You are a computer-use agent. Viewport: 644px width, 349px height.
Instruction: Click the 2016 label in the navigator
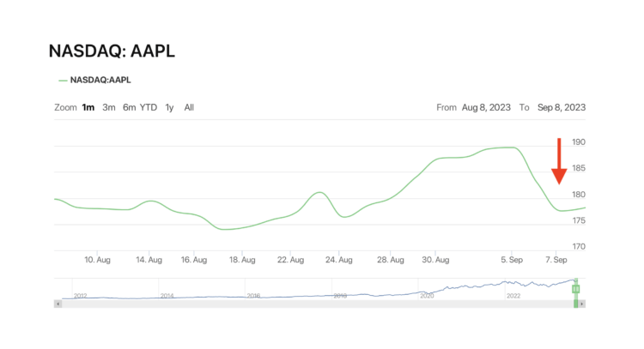(253, 296)
